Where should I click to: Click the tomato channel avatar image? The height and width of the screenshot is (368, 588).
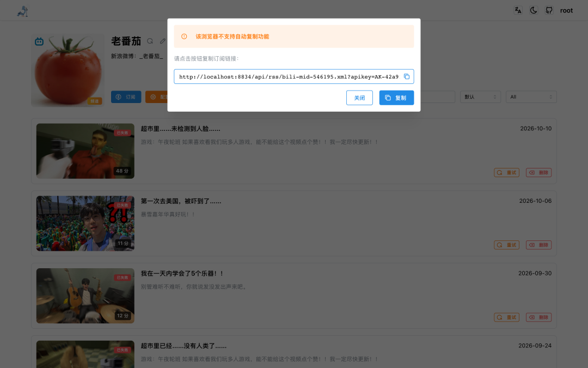click(x=68, y=70)
